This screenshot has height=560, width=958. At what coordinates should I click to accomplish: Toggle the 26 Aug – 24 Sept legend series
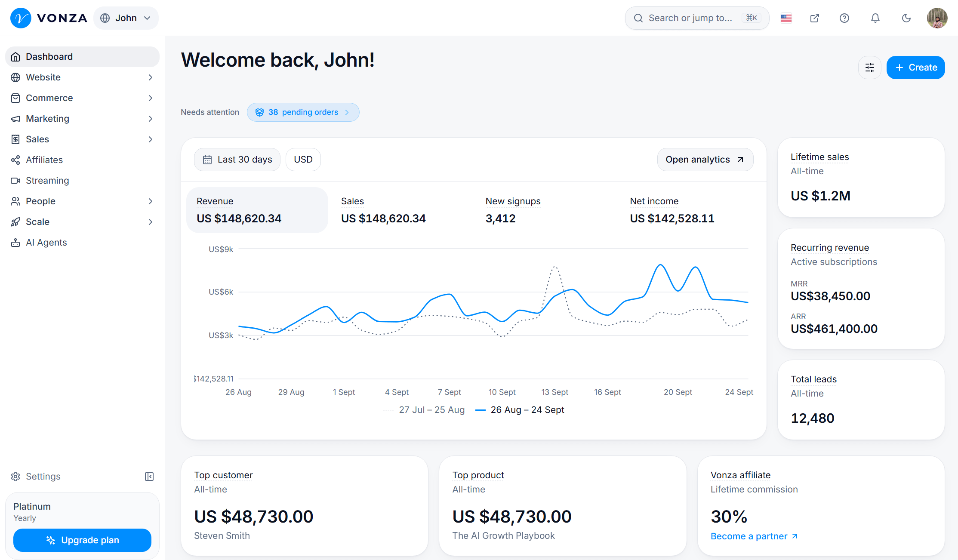(520, 410)
